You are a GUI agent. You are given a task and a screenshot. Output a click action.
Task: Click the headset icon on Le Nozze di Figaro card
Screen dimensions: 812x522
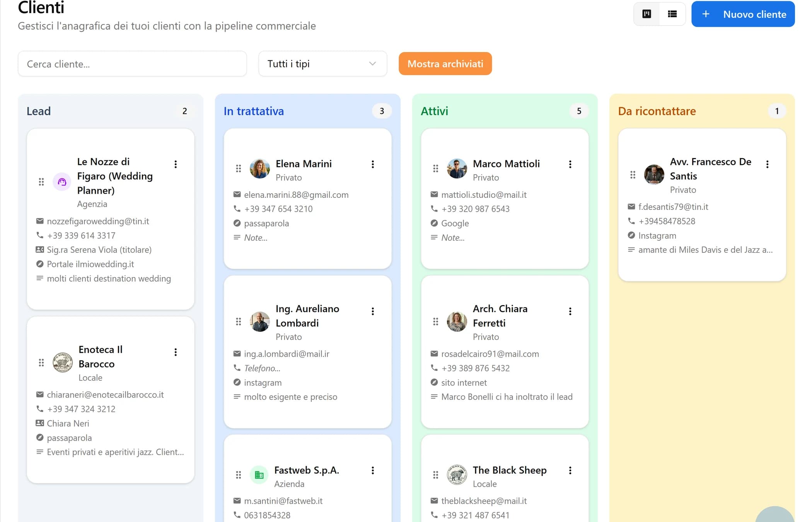(x=62, y=182)
